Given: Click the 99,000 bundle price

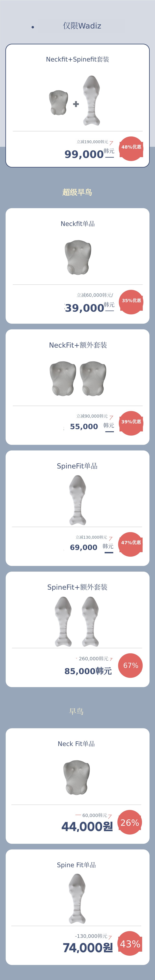Looking at the screenshot, I should pyautogui.click(x=84, y=154).
